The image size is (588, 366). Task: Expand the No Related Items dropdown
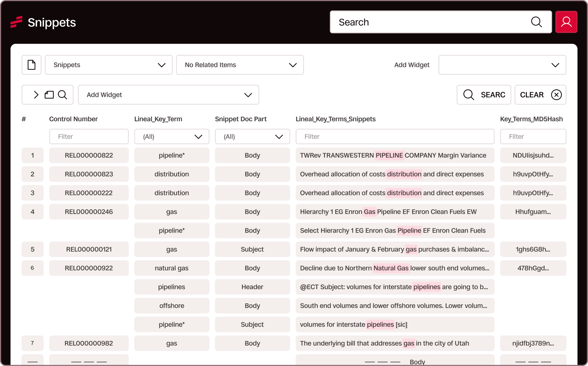click(x=240, y=65)
